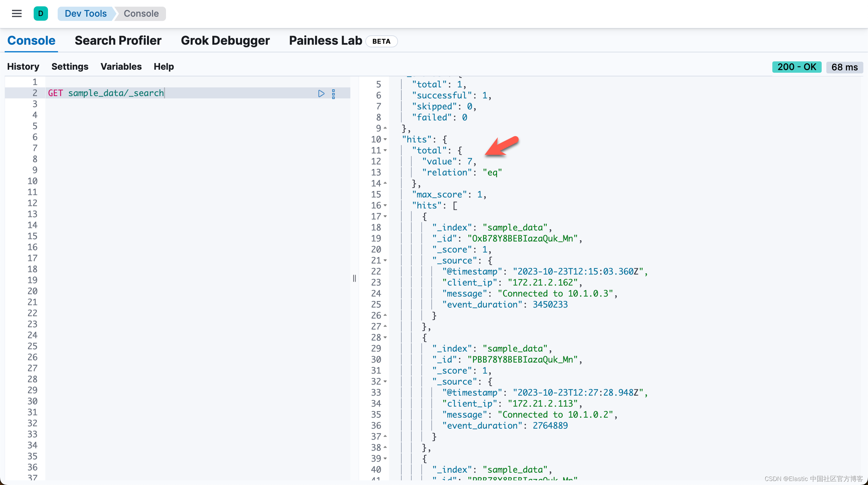
Task: Collapse the "hits" object on line 10
Action: [x=384, y=139]
